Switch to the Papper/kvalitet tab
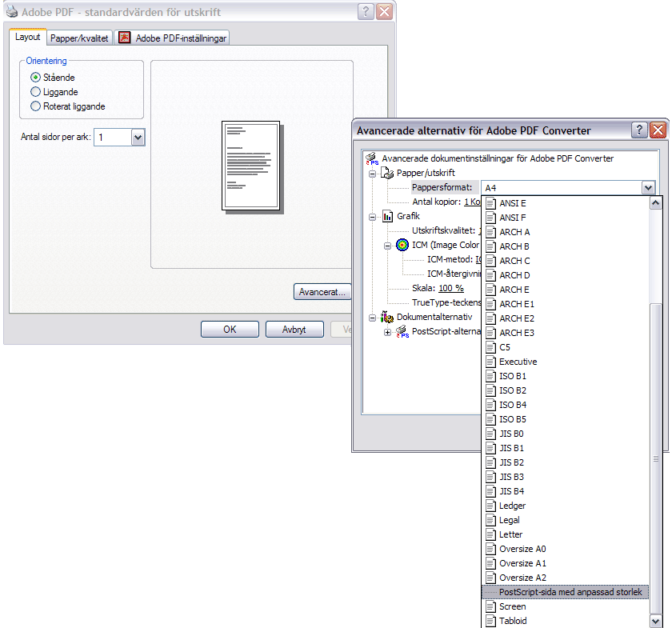 coord(79,38)
